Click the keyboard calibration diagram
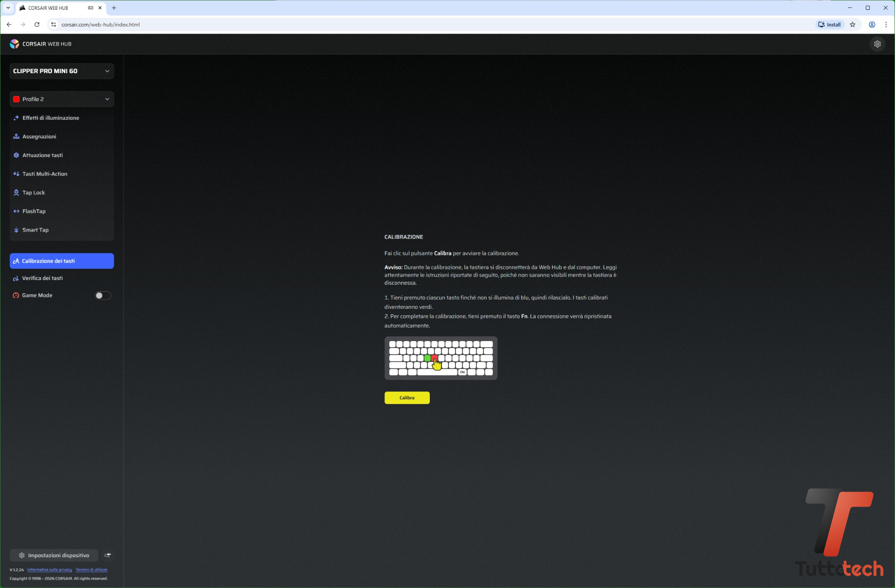Image resolution: width=895 pixels, height=588 pixels. coord(441,358)
